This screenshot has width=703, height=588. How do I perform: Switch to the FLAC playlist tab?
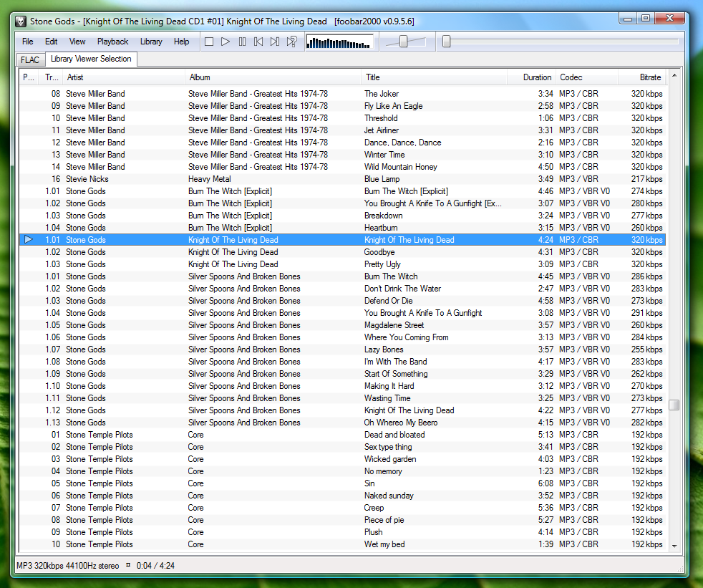coord(30,59)
